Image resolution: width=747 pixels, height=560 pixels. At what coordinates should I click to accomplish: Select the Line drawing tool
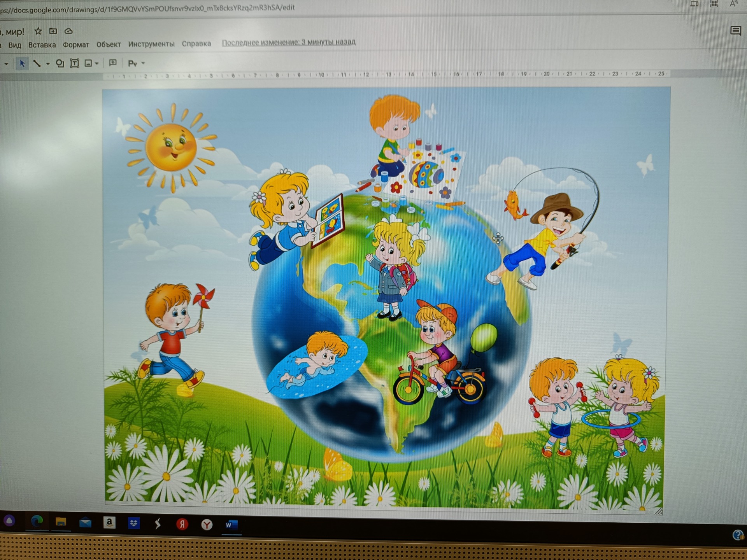[x=37, y=63]
